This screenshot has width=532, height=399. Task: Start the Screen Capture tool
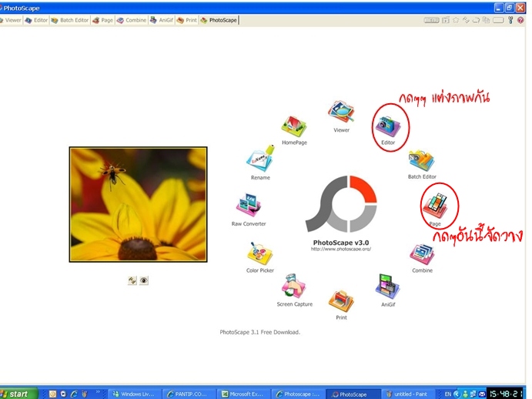(x=294, y=286)
